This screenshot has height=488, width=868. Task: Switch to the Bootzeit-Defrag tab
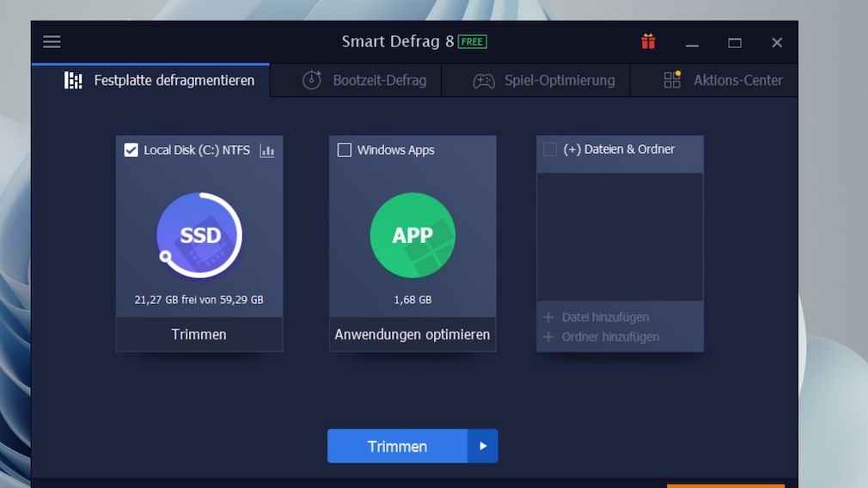[364, 81]
